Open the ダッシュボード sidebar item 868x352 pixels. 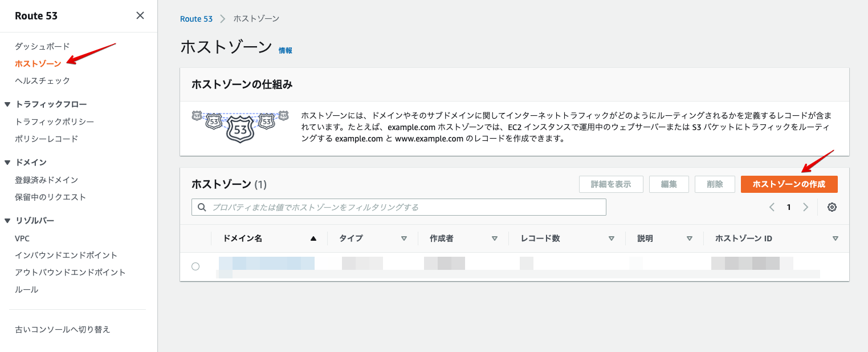point(42,46)
